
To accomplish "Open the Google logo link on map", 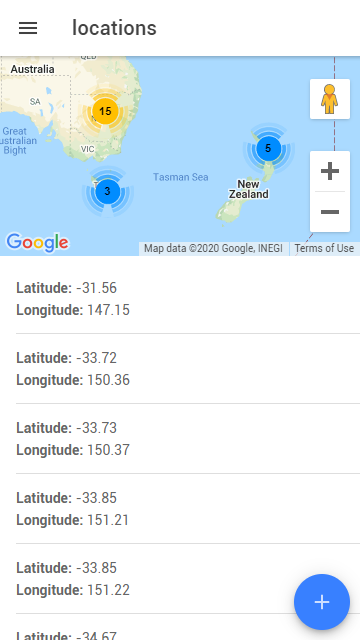I will (x=37, y=243).
